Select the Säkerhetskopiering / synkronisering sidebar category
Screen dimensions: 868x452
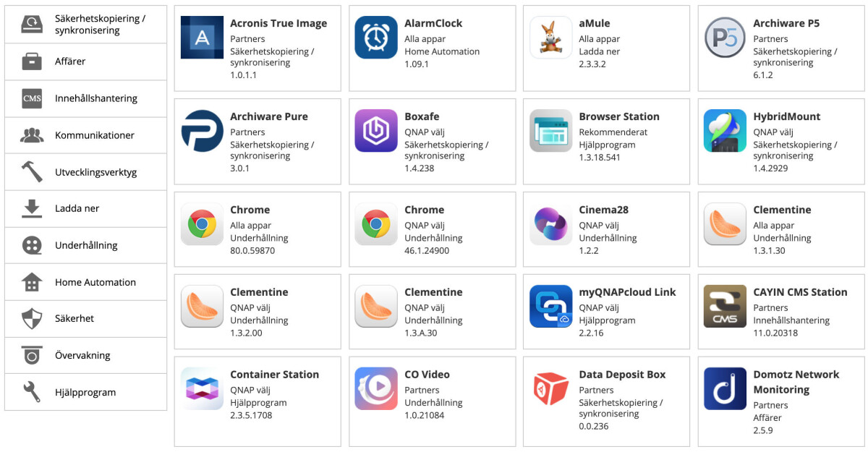(x=85, y=25)
